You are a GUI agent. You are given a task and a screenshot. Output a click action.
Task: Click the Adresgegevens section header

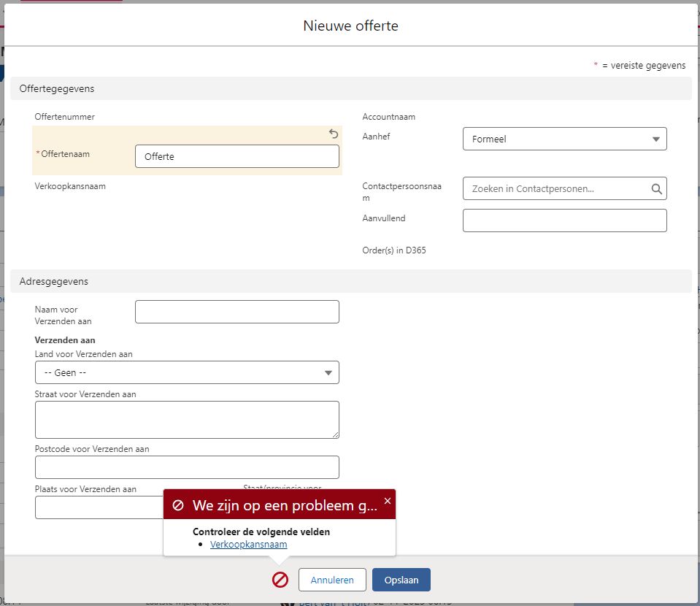coord(351,281)
